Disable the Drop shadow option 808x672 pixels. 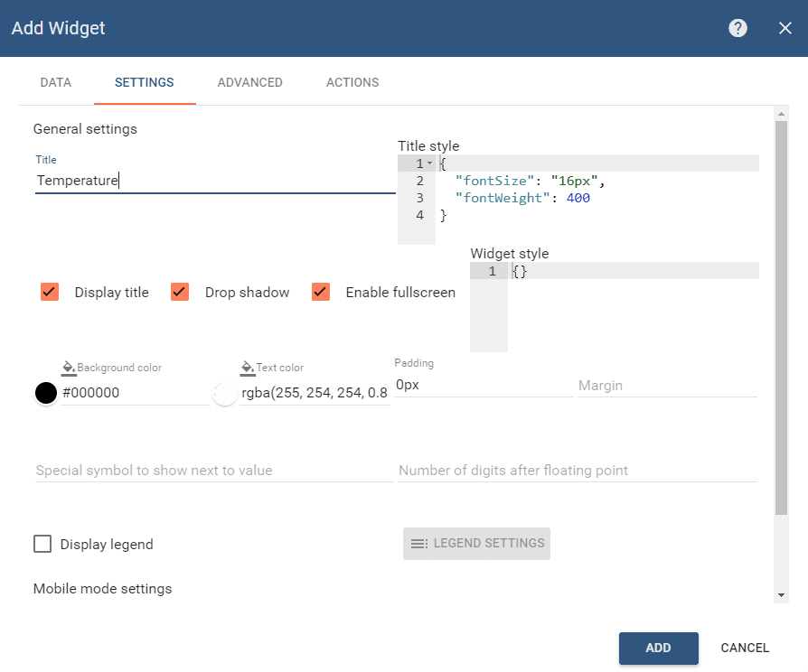[179, 292]
